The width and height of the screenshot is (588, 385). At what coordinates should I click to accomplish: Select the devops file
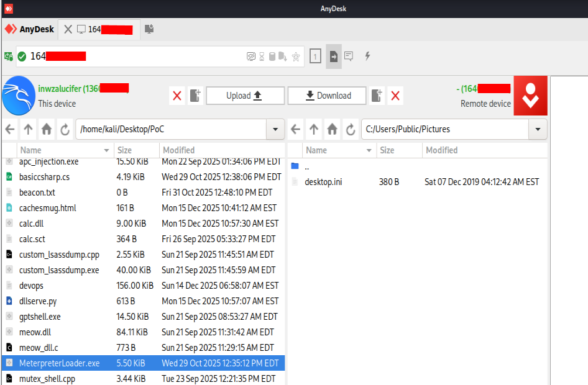click(x=143, y=286)
